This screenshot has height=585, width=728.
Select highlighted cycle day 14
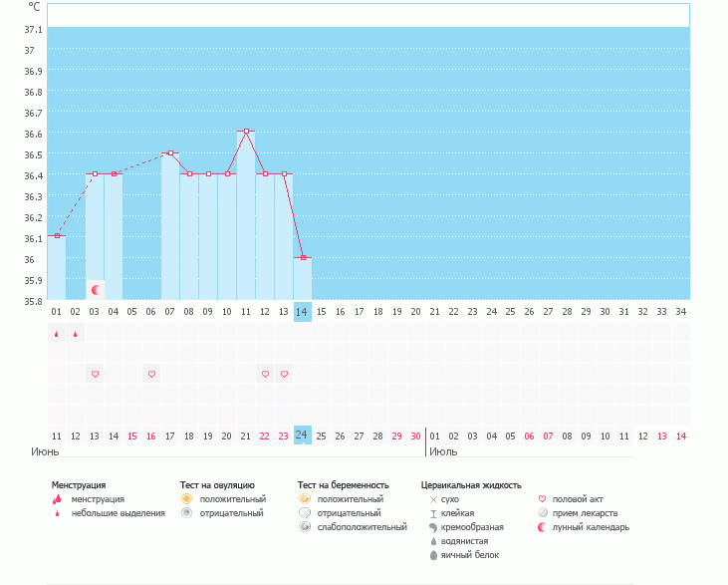303,312
